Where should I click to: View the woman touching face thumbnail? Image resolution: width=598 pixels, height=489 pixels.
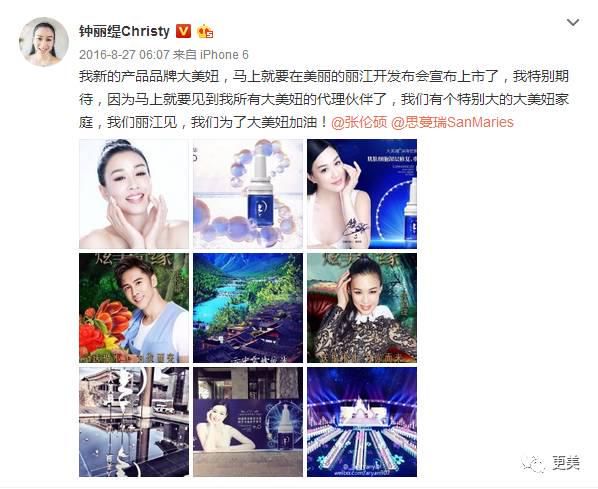[x=134, y=194]
